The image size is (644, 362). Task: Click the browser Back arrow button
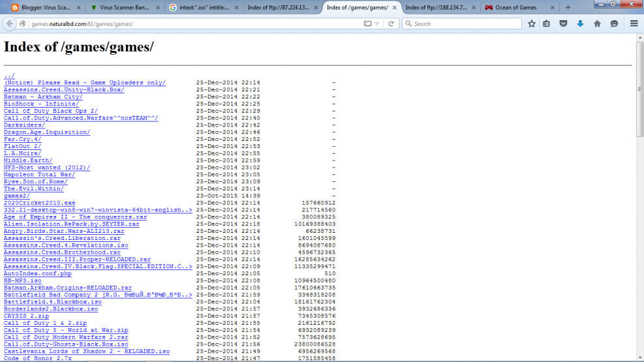click(9, 23)
